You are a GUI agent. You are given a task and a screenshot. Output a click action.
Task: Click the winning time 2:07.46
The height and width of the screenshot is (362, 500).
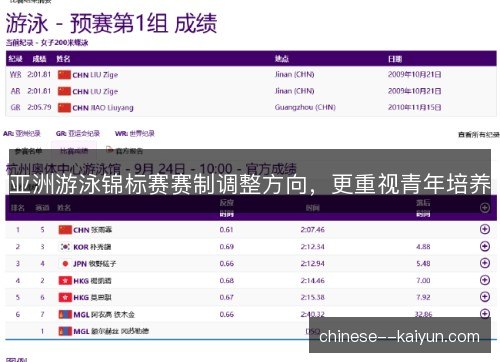pos(312,229)
